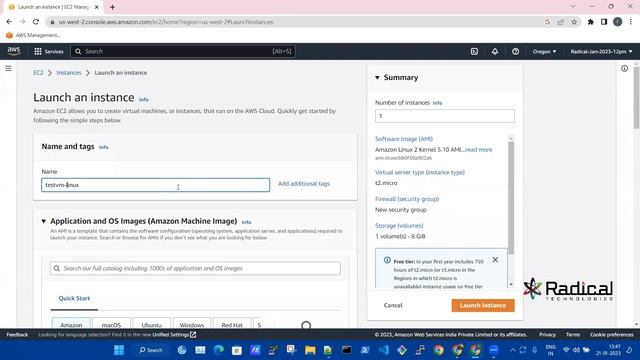640x360 pixels.
Task: Open Feedback in the footer
Action: [x=17, y=335]
